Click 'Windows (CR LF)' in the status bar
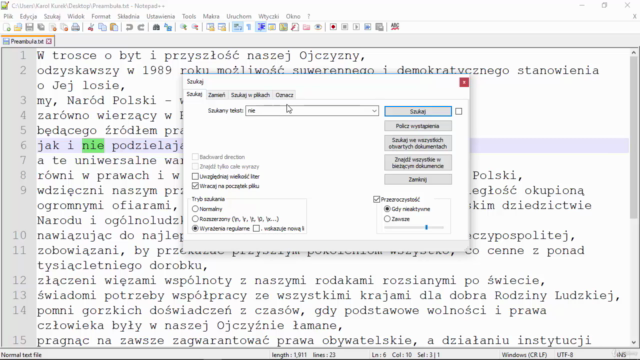Screen dimensions: 640x360 tap(524, 355)
